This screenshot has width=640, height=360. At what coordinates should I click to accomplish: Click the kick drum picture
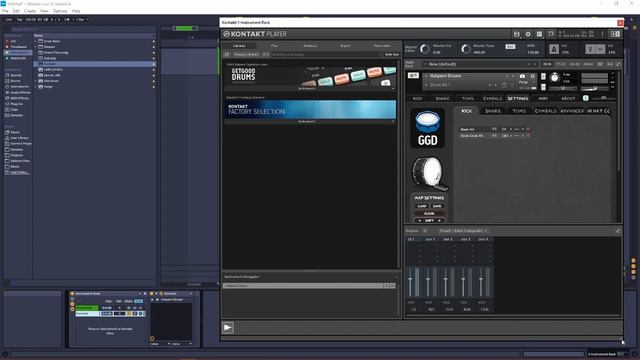[x=429, y=173]
